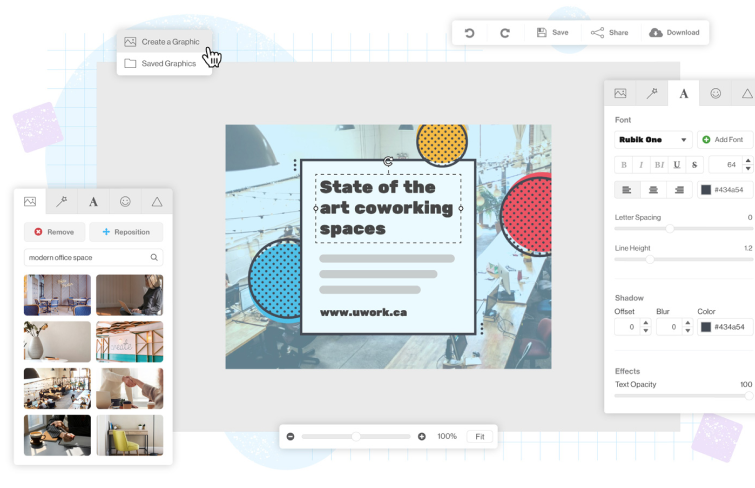Share the graphic
The width and height of the screenshot is (755, 488).
point(610,32)
